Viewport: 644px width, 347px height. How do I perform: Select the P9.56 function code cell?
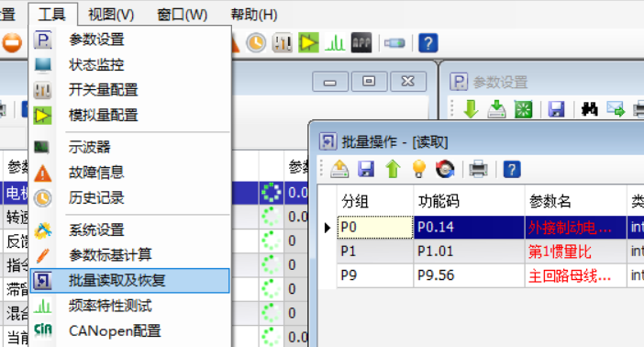pos(469,275)
